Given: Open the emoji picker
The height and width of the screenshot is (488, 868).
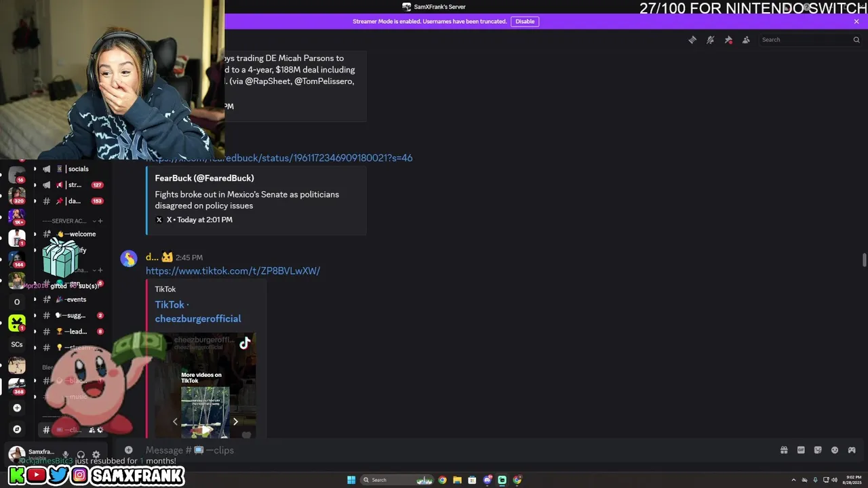Looking at the screenshot, I should coord(835,450).
